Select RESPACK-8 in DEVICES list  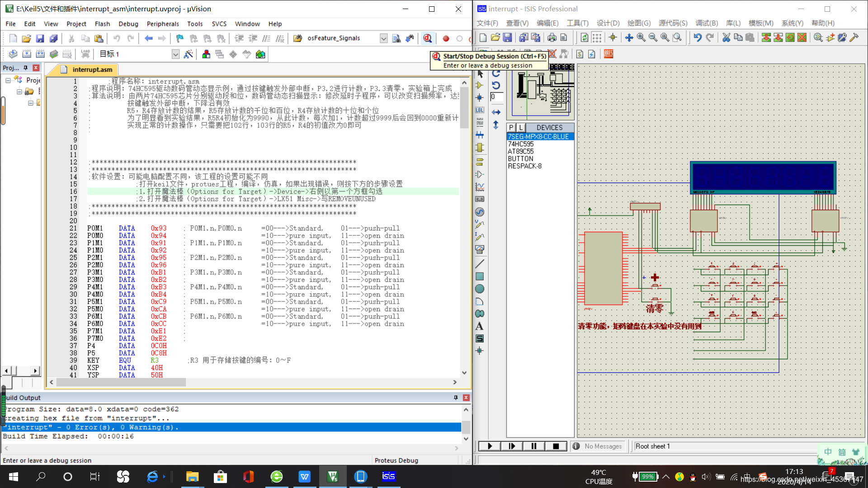point(524,166)
